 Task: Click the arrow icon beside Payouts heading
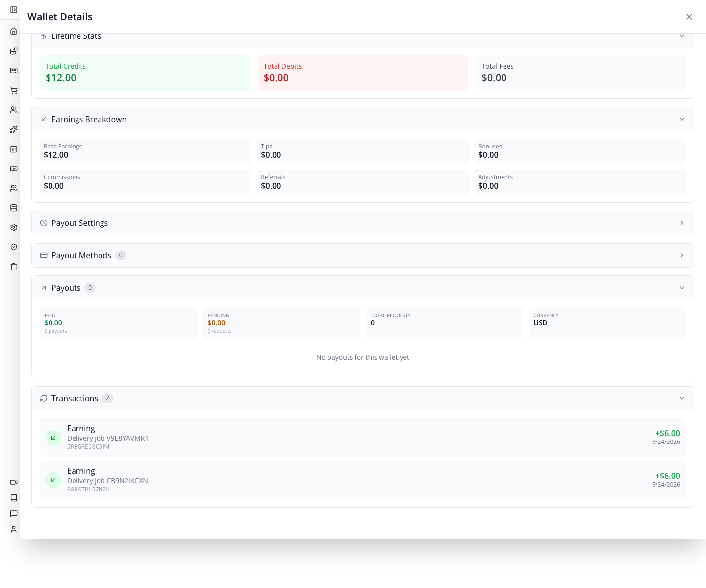[x=44, y=288]
